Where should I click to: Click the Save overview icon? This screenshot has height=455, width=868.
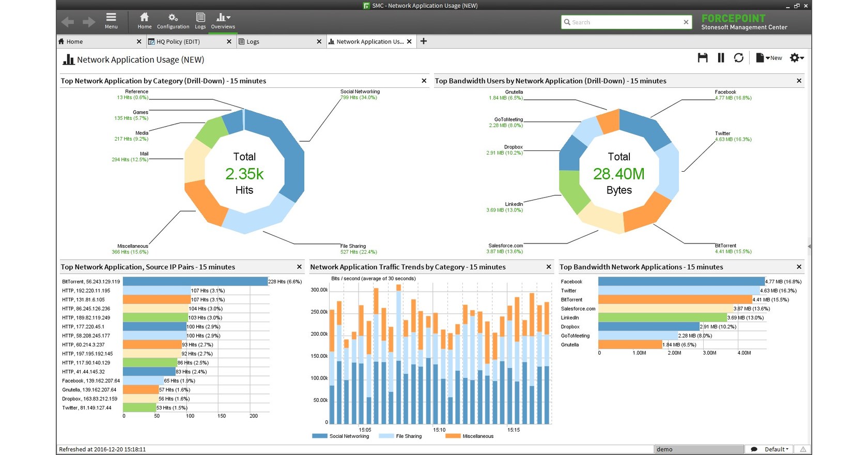click(702, 58)
